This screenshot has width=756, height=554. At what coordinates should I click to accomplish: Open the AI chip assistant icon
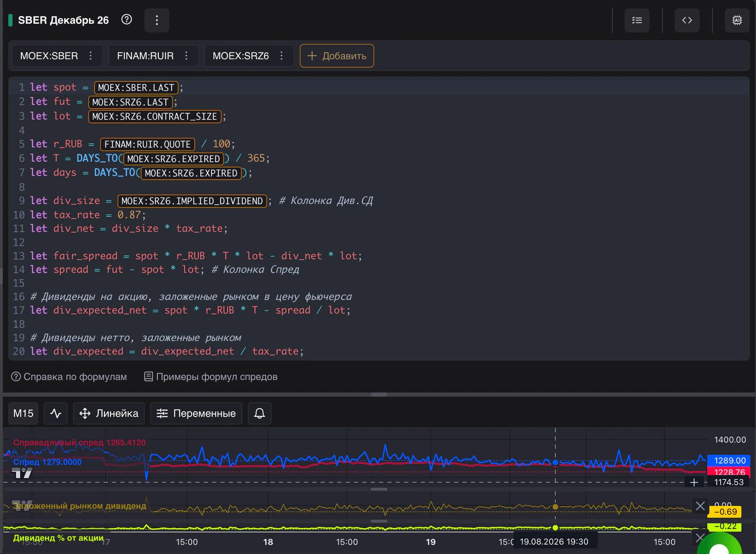(737, 20)
